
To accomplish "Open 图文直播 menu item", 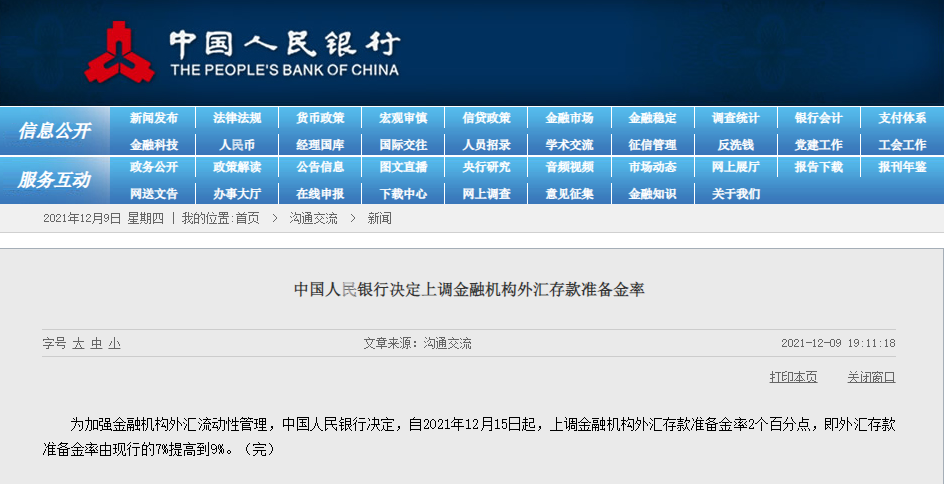I will (x=403, y=167).
